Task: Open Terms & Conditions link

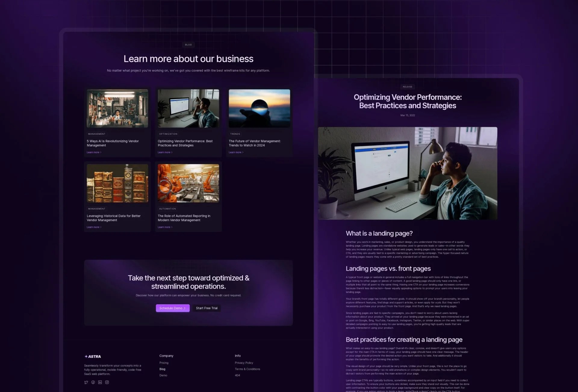Action: [247, 369]
